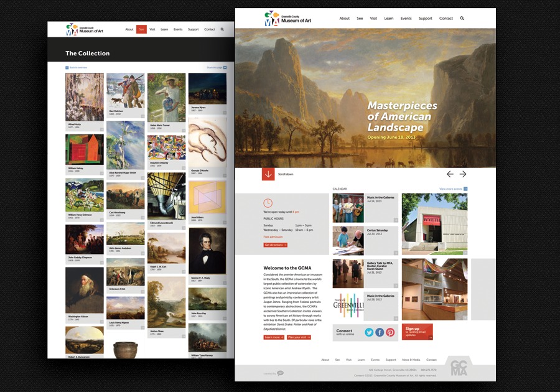Click the Back to overview icon
Screen dimensions: 560x392
(x=67, y=67)
